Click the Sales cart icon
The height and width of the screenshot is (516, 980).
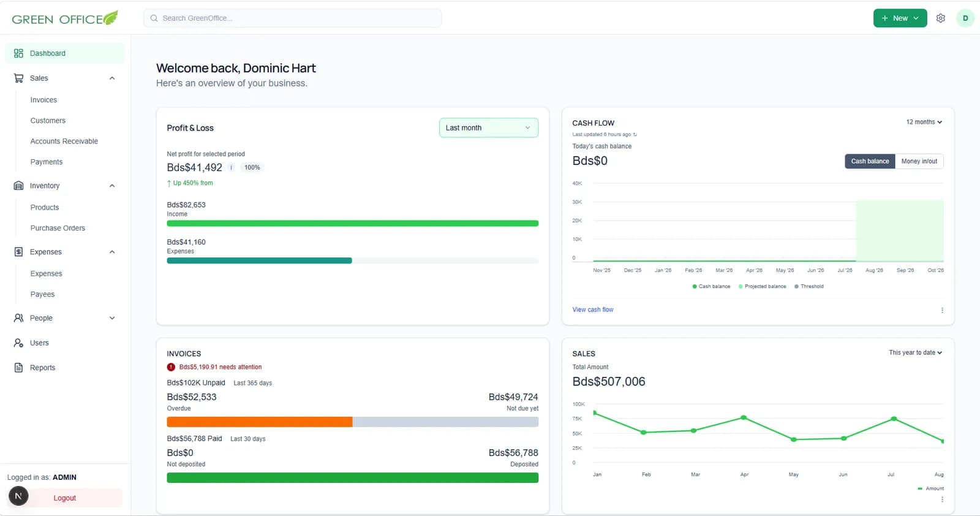(18, 78)
